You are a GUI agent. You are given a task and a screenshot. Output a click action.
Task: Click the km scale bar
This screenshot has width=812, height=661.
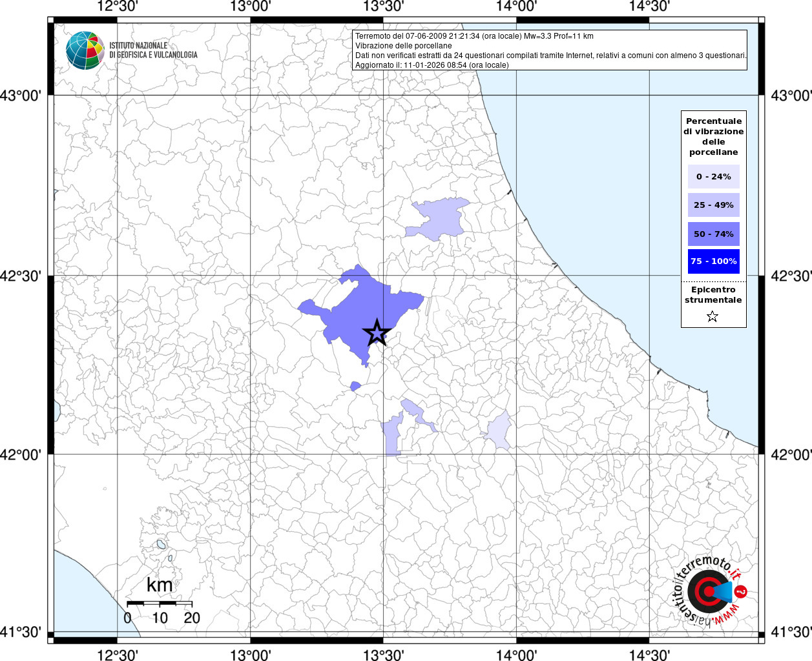[160, 603]
